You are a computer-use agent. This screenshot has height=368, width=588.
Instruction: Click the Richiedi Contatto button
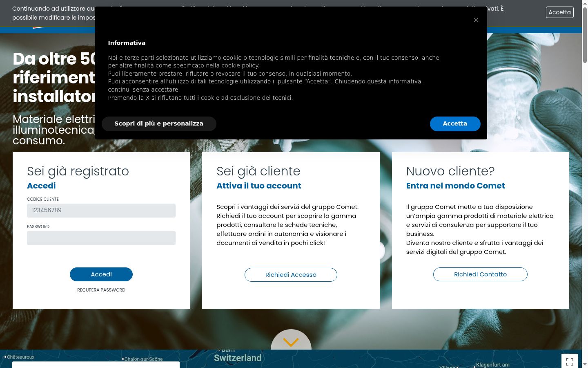pos(480,274)
